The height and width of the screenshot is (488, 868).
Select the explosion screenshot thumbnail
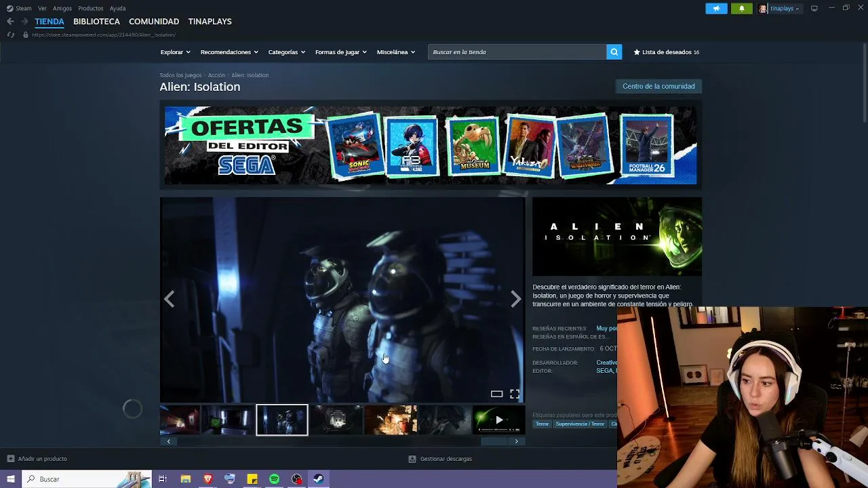coord(391,420)
